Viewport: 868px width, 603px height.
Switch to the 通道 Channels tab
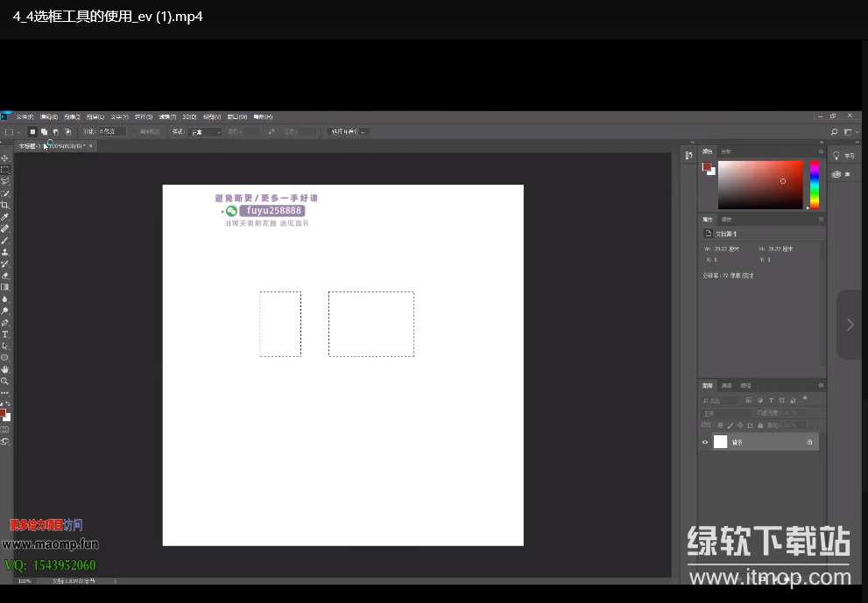pyautogui.click(x=726, y=385)
